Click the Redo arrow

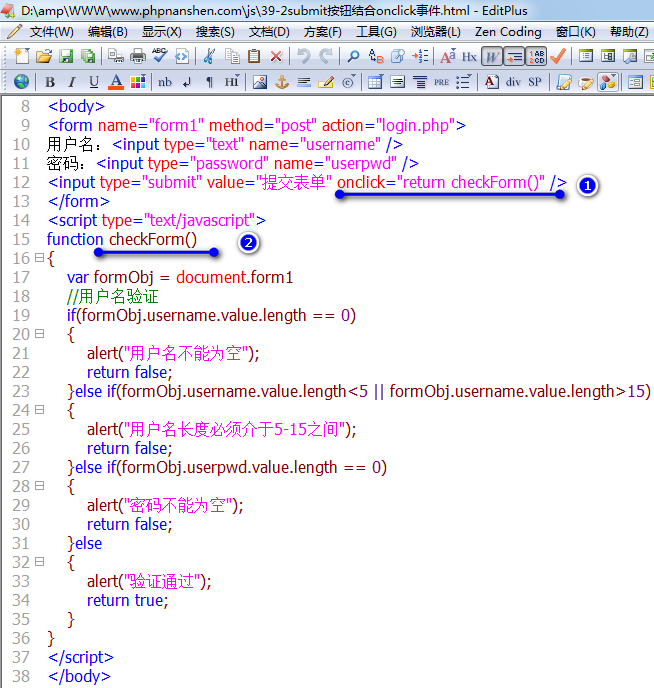click(325, 56)
